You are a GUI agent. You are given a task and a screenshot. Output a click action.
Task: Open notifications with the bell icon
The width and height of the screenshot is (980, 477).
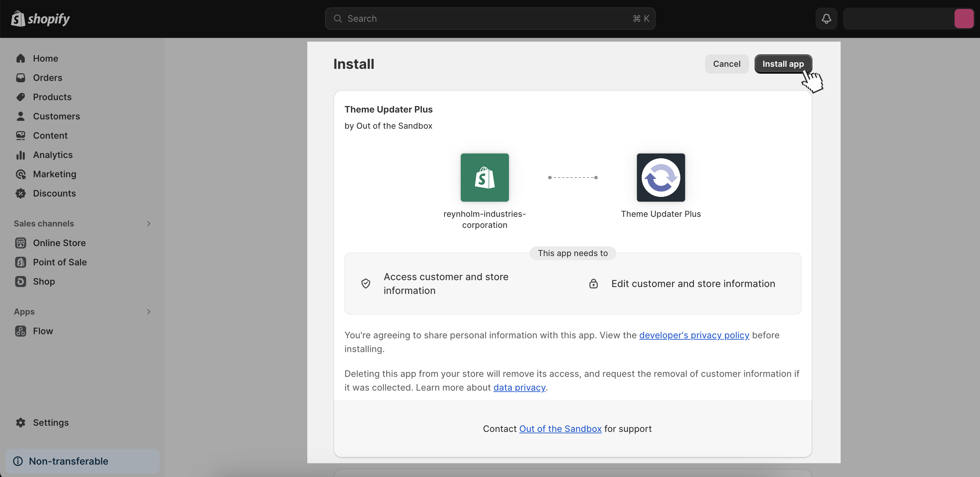tap(826, 18)
